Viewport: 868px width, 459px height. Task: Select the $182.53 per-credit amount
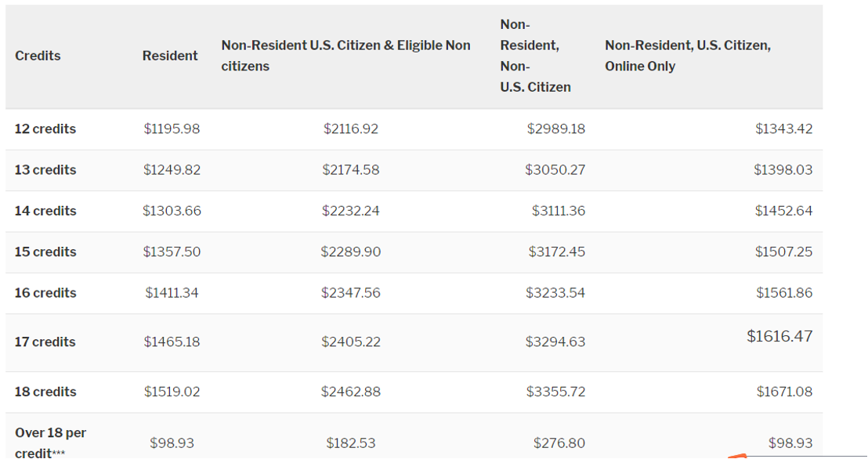tap(350, 443)
